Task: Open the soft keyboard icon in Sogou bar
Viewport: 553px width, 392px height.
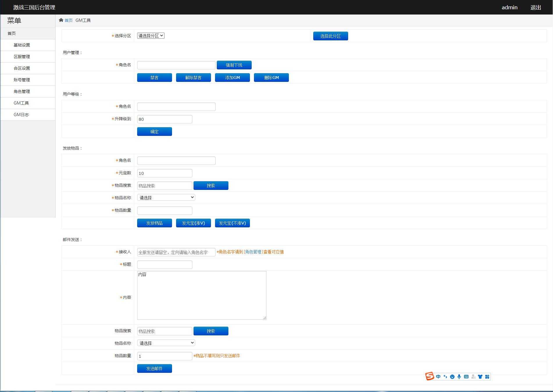Action: coord(466,377)
